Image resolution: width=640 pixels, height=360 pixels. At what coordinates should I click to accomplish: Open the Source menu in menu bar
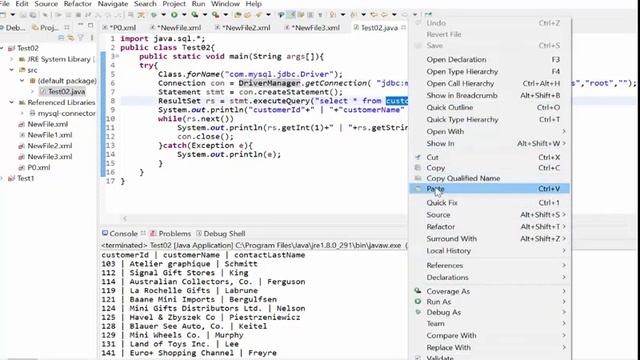coord(46,4)
